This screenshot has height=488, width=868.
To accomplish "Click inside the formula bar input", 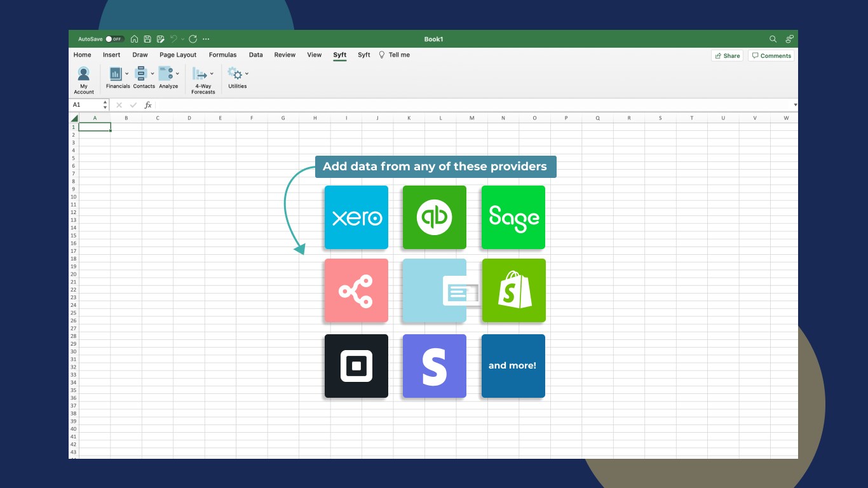I will 474,105.
